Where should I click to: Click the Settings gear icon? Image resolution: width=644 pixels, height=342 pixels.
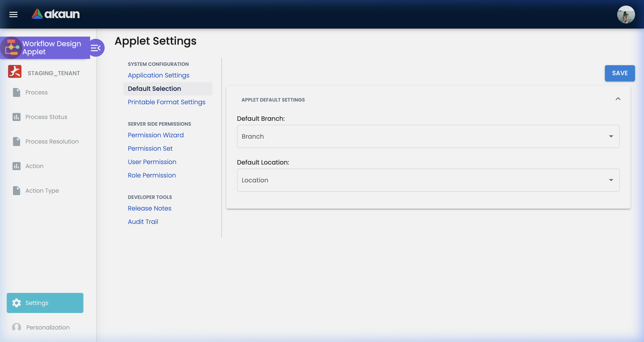(17, 303)
